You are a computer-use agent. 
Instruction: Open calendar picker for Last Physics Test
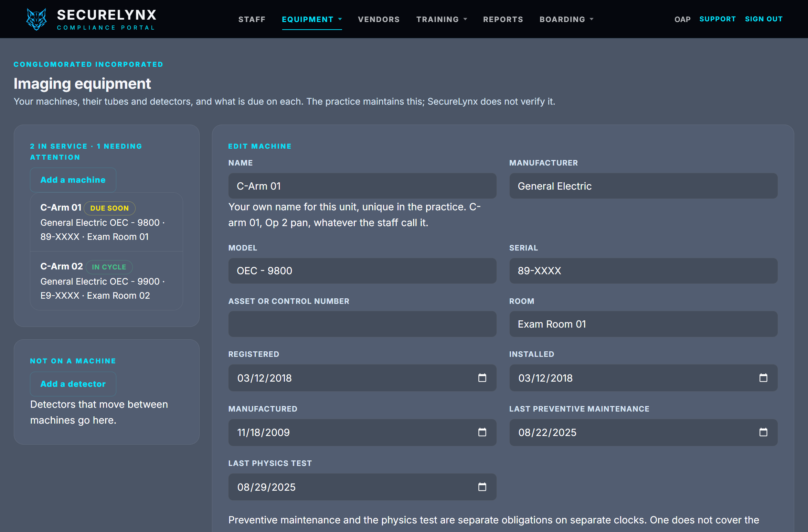point(482,487)
